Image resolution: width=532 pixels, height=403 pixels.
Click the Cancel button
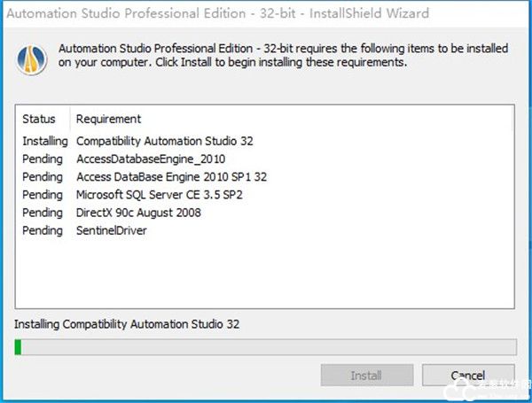[x=468, y=376]
